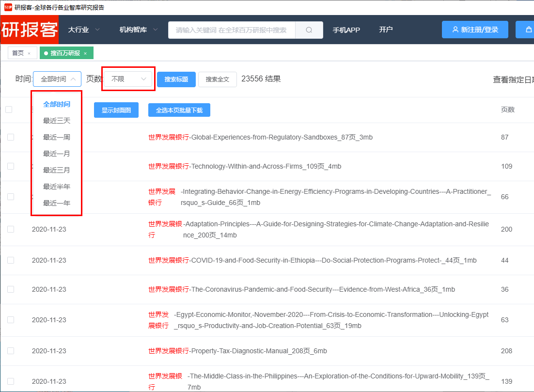Click page count 63 cell
Viewport: 534px width, 392px height.
point(505,320)
